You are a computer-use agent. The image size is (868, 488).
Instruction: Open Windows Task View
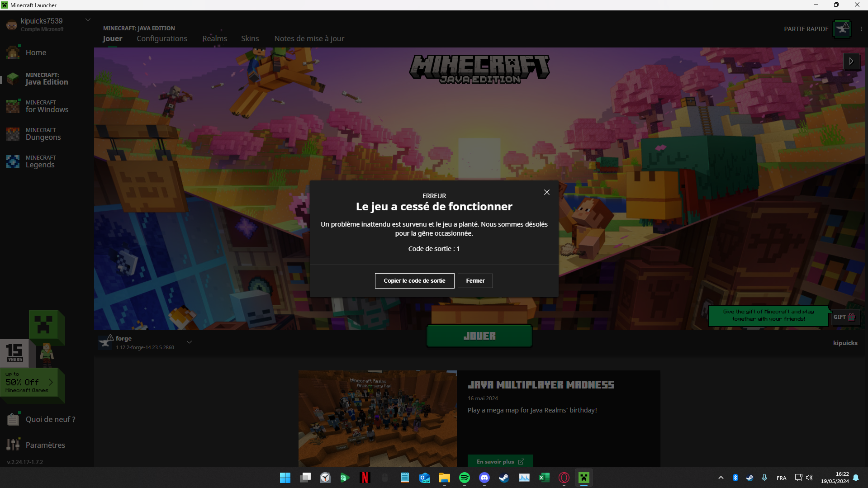point(305,478)
